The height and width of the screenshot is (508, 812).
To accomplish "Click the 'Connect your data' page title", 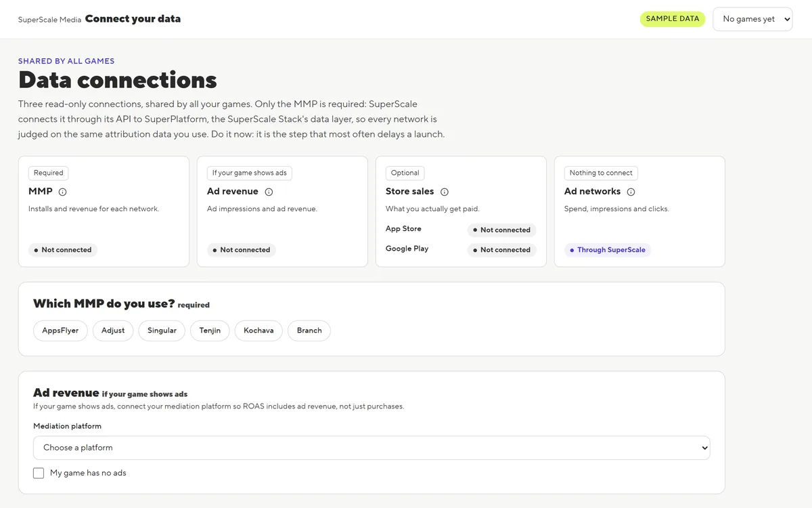I will click(x=133, y=19).
